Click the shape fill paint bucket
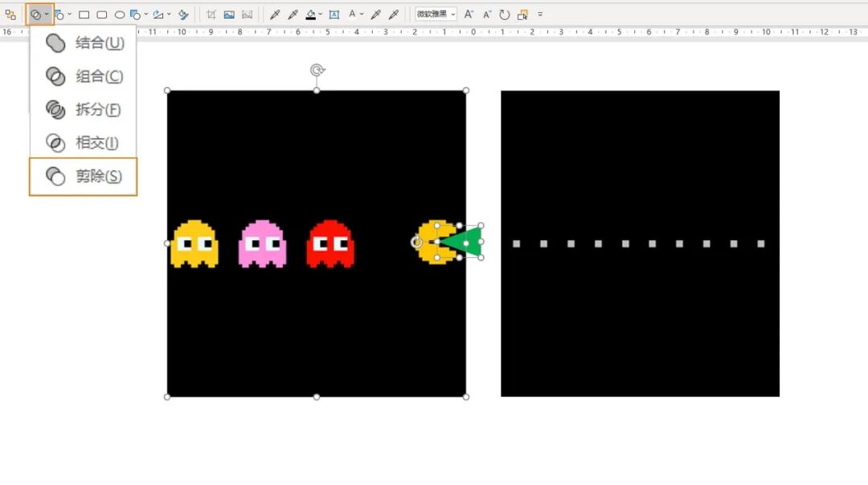 tap(311, 15)
